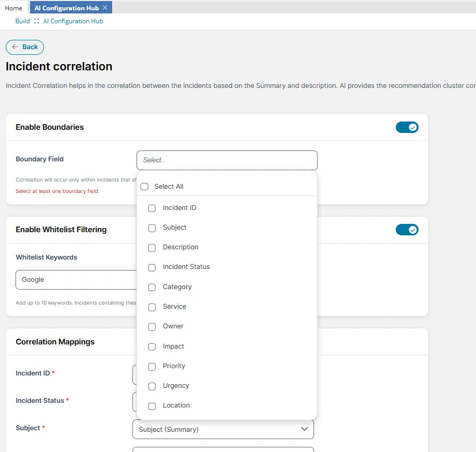Switch to the Home tab
476x452 pixels.
tap(13, 8)
